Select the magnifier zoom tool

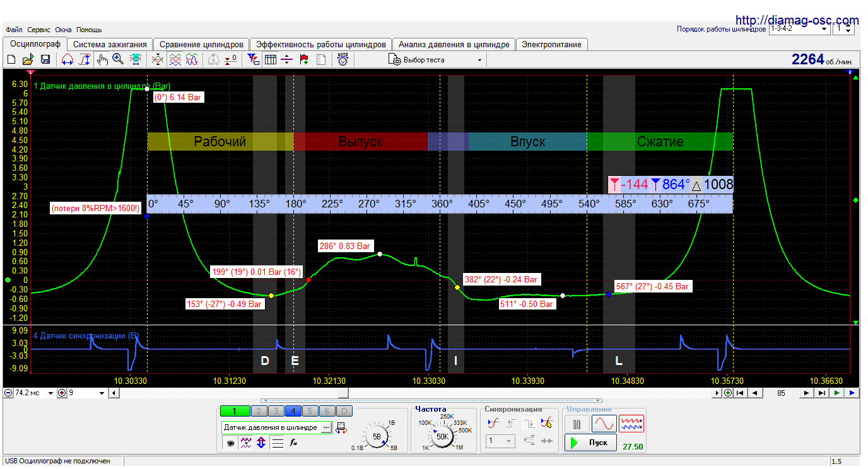[118, 59]
